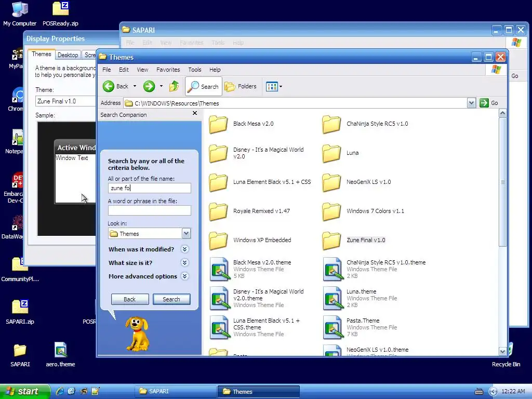The image size is (532, 399).
Task: Click the Themes taskbar button
Action: click(259, 391)
